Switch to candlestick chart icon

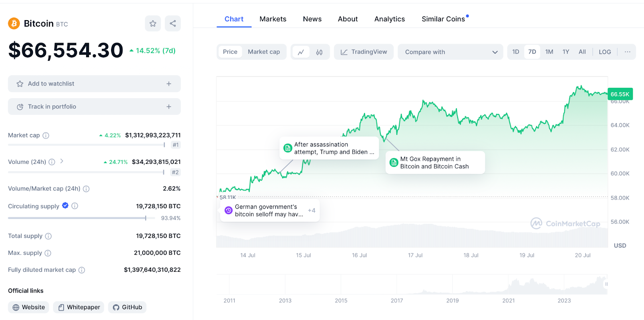[x=319, y=52]
